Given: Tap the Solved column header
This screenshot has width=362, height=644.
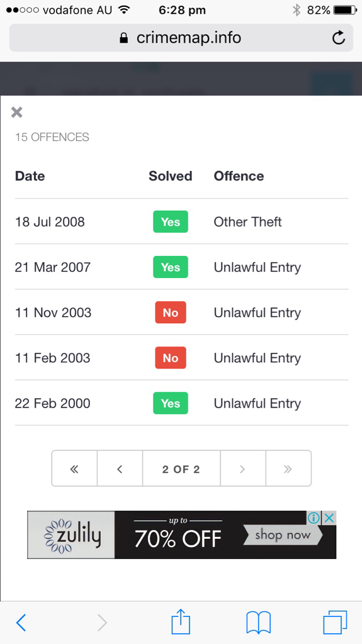Looking at the screenshot, I should click(x=171, y=176).
